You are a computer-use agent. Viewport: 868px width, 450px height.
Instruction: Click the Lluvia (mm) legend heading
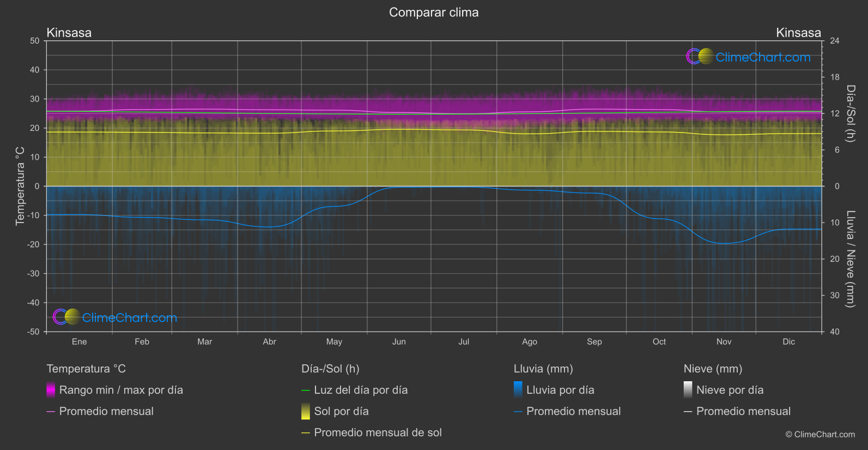click(543, 369)
